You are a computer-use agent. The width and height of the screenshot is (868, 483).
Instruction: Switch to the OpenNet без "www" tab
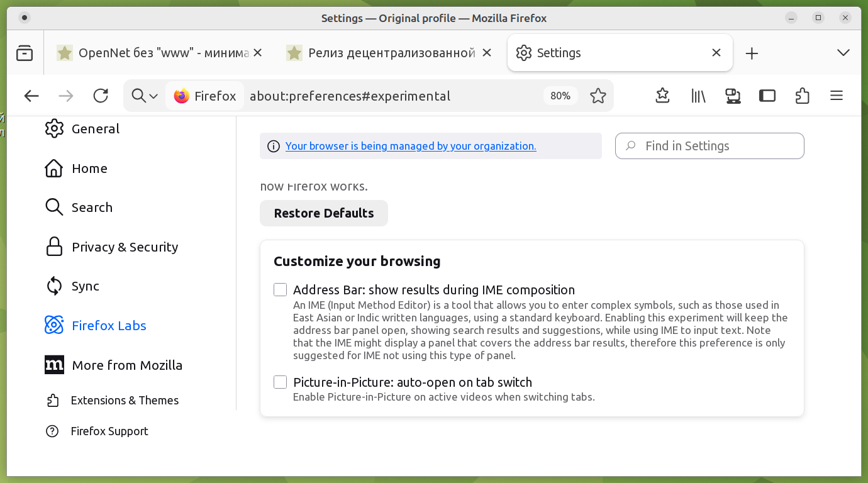click(154, 53)
